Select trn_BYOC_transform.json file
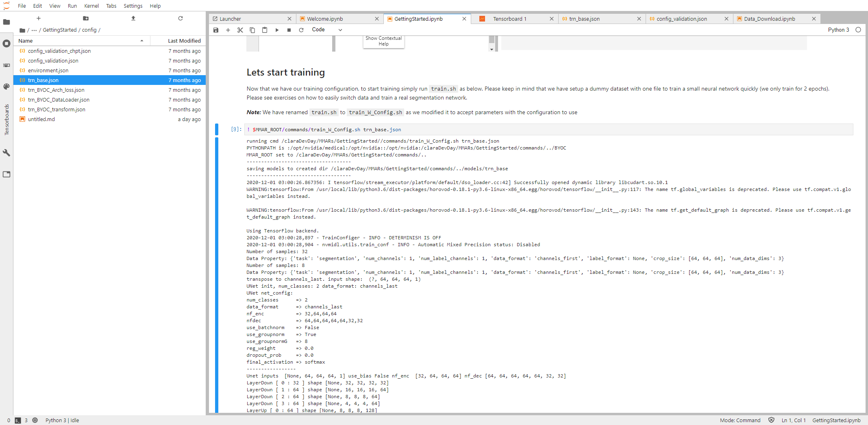Viewport: 868px width, 425px height. coord(110,109)
